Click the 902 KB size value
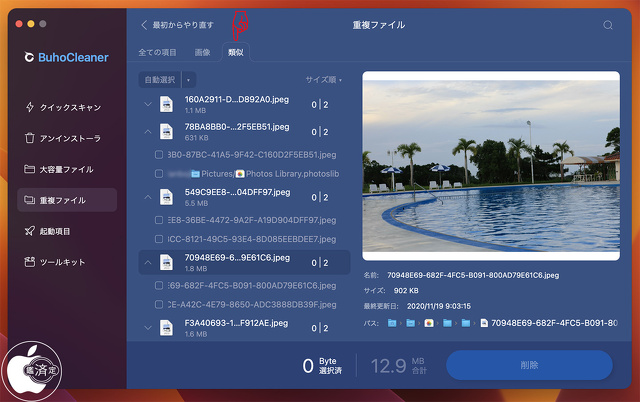This screenshot has height=402, width=640. tap(406, 291)
